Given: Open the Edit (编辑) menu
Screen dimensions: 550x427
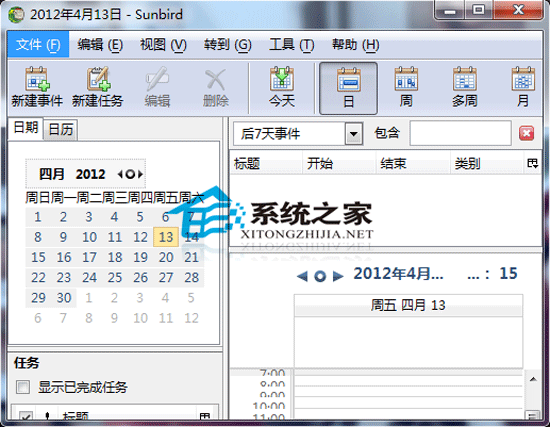Looking at the screenshot, I should pyautogui.click(x=100, y=45).
